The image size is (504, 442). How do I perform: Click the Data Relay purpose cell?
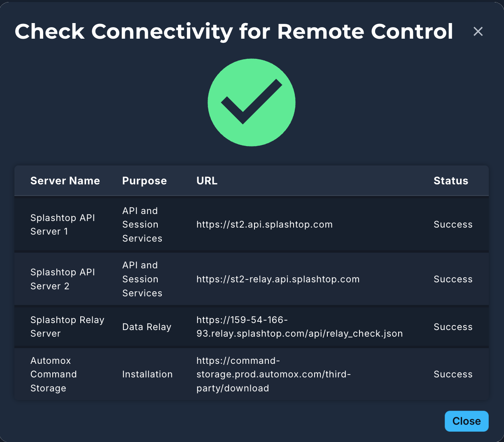tap(147, 327)
